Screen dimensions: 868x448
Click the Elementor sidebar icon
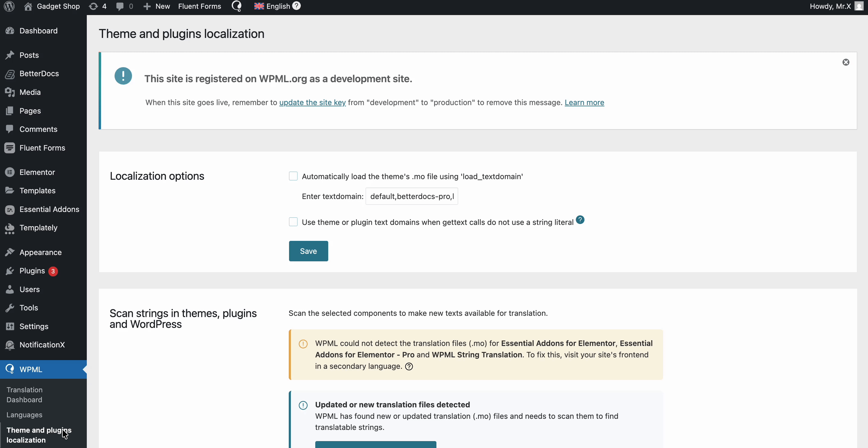[10, 172]
